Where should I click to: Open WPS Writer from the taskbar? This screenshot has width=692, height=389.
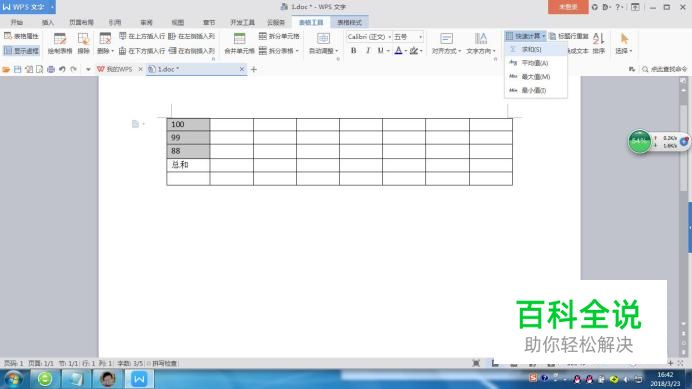coord(139,379)
